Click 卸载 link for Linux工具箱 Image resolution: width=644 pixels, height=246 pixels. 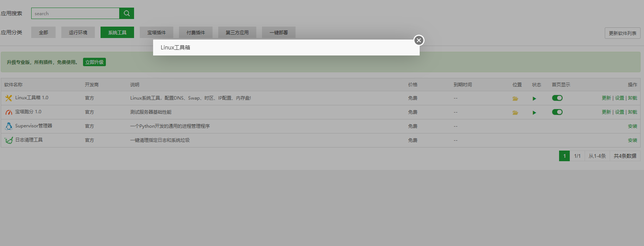[x=633, y=98]
